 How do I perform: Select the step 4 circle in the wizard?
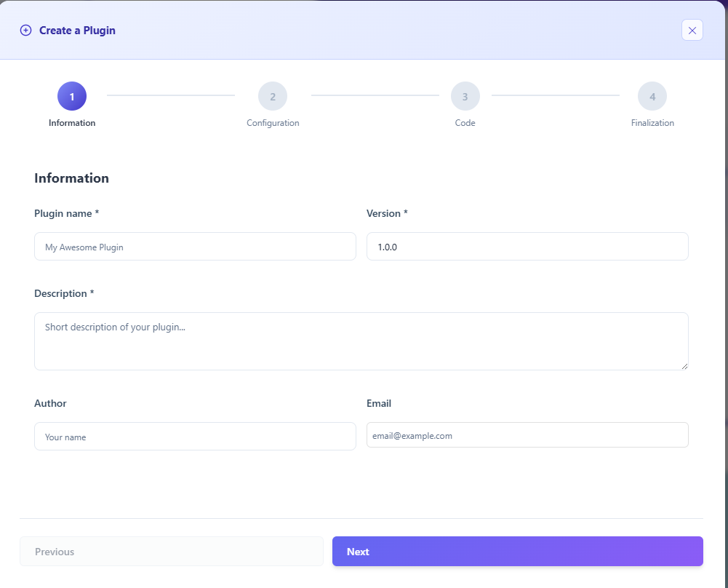(x=652, y=95)
